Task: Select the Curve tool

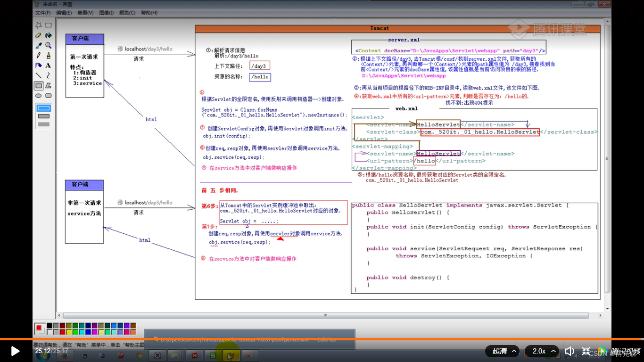Action: pyautogui.click(x=49, y=75)
